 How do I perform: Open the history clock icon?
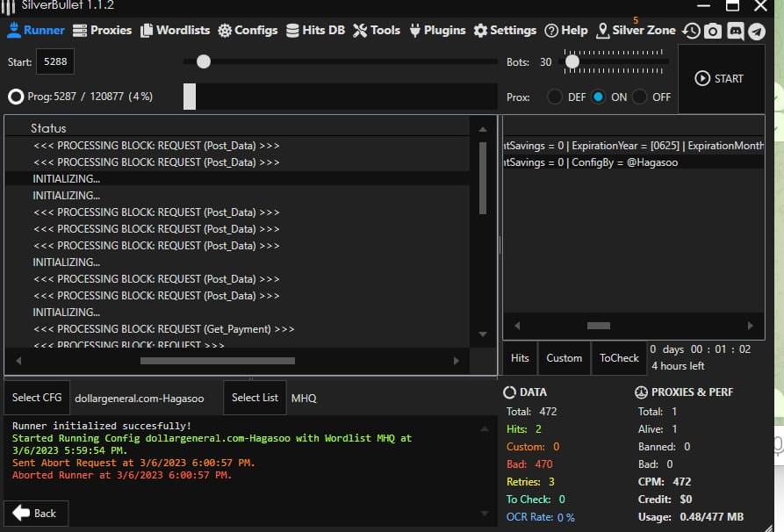coord(692,31)
